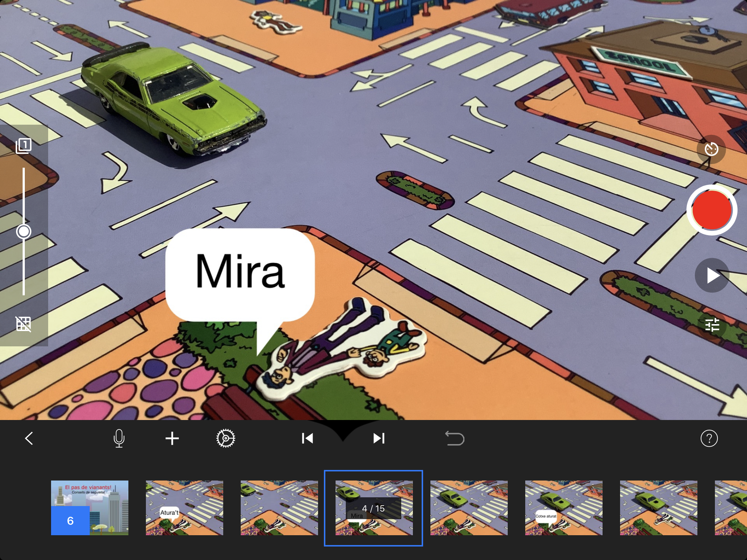747x560 pixels.
Task: Play the movie preview
Action: pyautogui.click(x=712, y=275)
